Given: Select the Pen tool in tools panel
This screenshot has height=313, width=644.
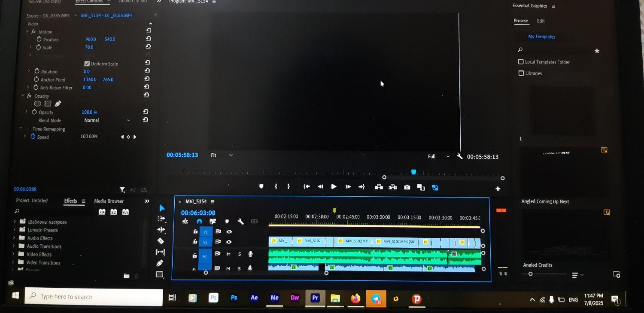Looking at the screenshot, I should click(160, 263).
